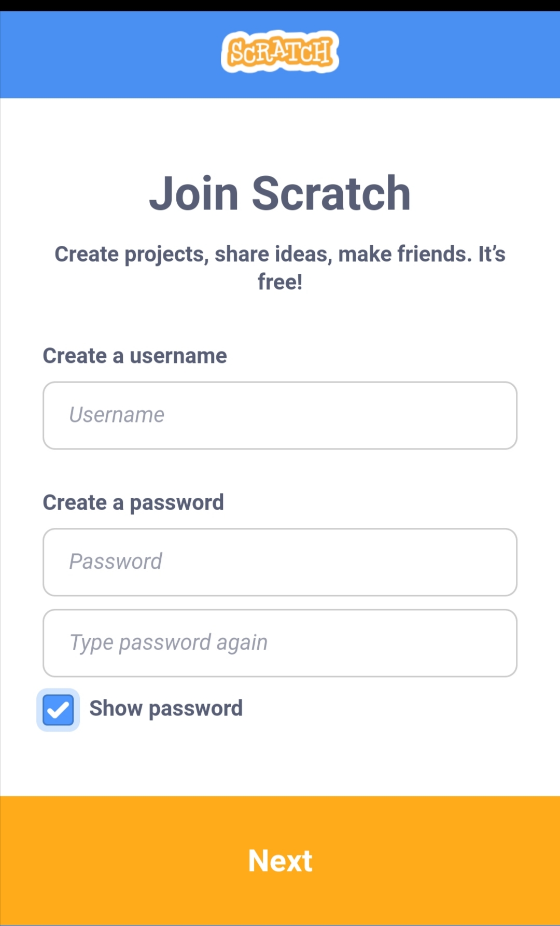This screenshot has height=926, width=560.
Task: Click Next to continue signup
Action: (280, 860)
